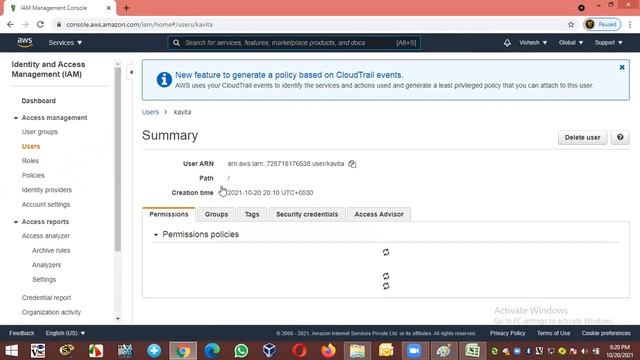Open File Explorer from the taskbar
The height and width of the screenshot is (360, 640).
[357, 351]
